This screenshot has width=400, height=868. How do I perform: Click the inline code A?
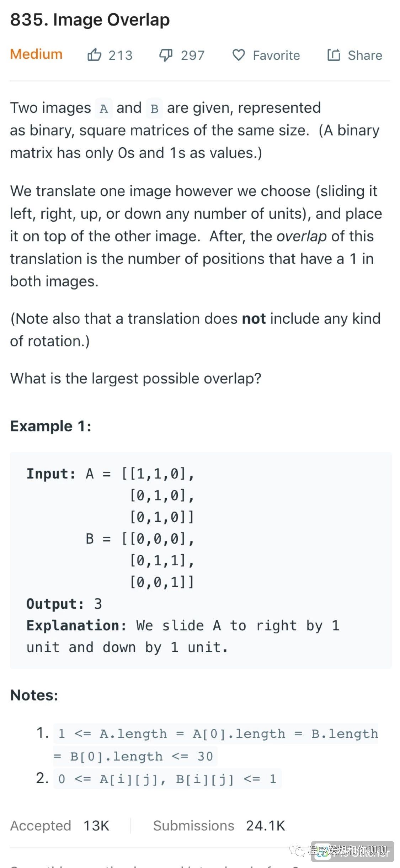[104, 108]
